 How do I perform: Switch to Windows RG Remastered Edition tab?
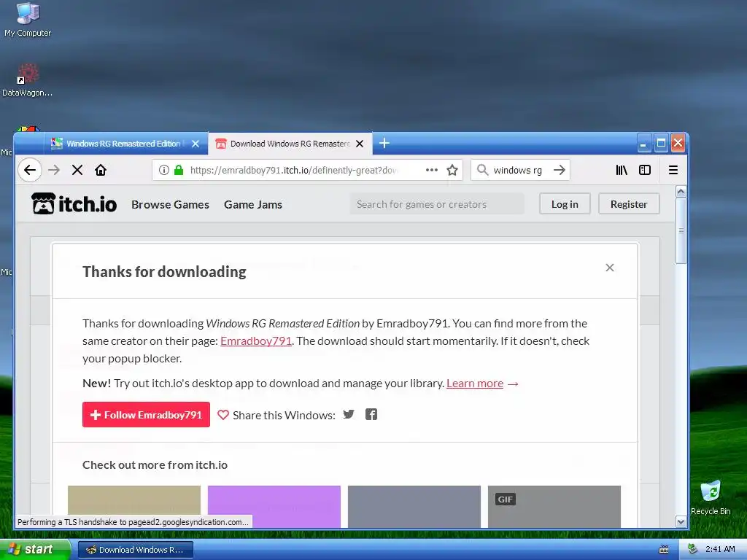125,144
